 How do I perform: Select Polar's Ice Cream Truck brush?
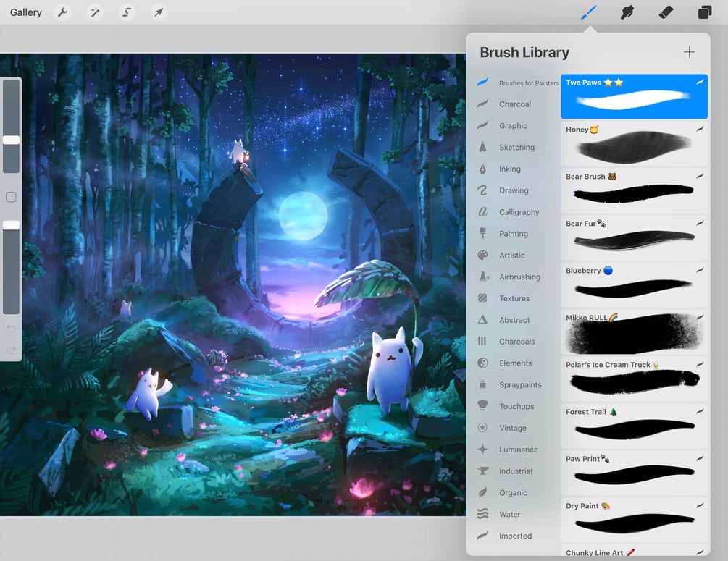pyautogui.click(x=635, y=379)
